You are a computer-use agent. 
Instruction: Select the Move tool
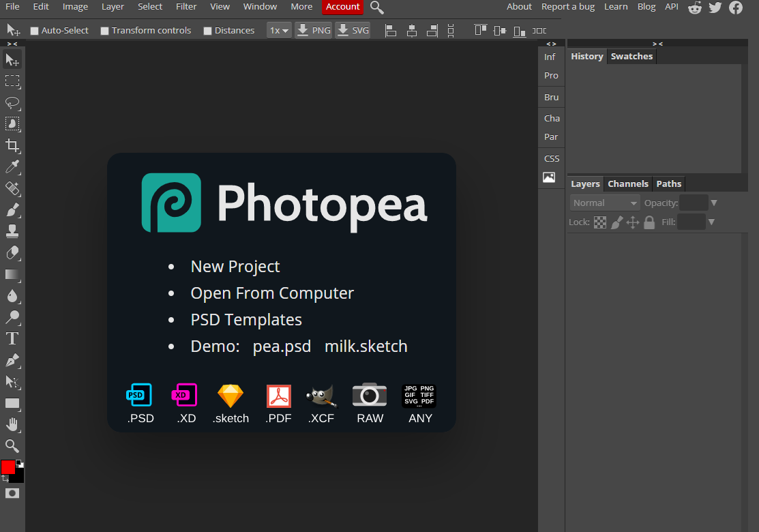[12, 59]
